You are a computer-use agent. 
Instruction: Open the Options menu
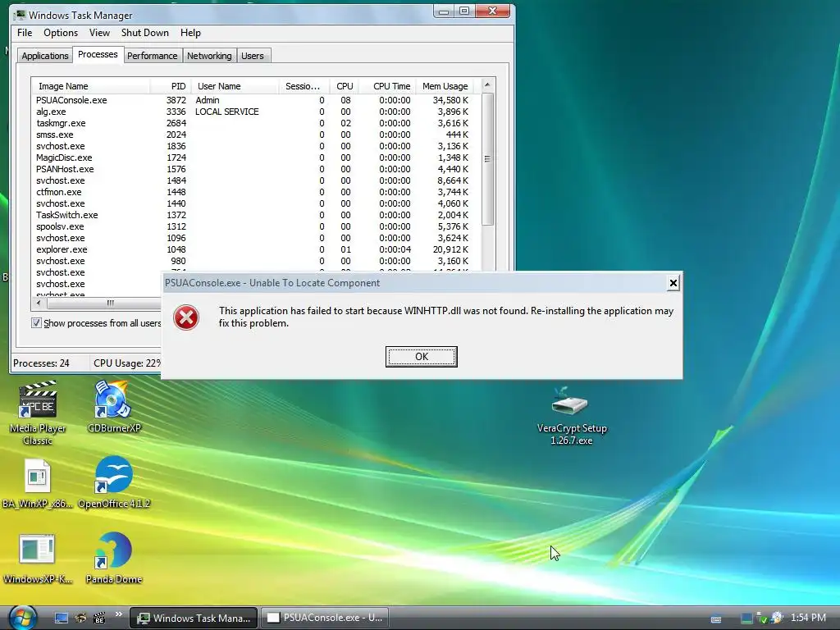click(61, 33)
